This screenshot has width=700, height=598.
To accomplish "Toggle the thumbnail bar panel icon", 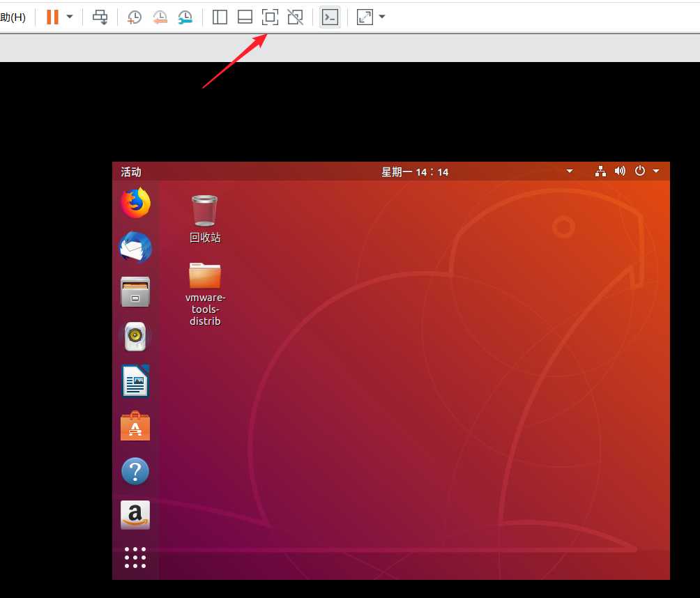I will pyautogui.click(x=245, y=17).
